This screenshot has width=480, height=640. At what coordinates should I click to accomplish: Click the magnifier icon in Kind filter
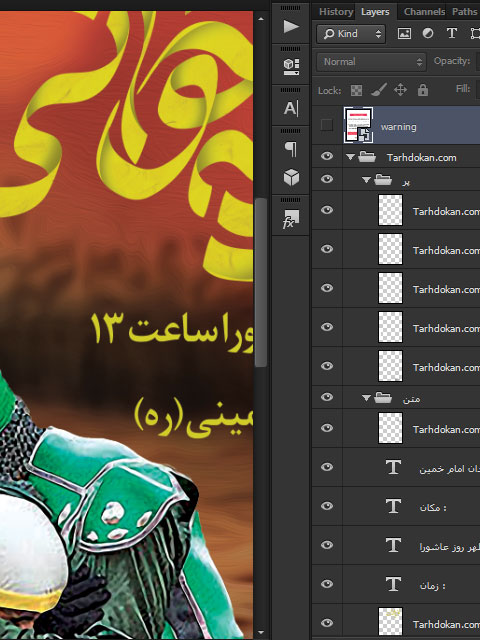point(329,34)
